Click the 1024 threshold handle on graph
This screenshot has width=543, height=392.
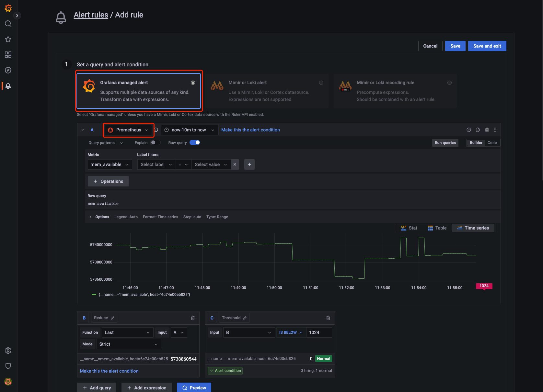point(484,286)
